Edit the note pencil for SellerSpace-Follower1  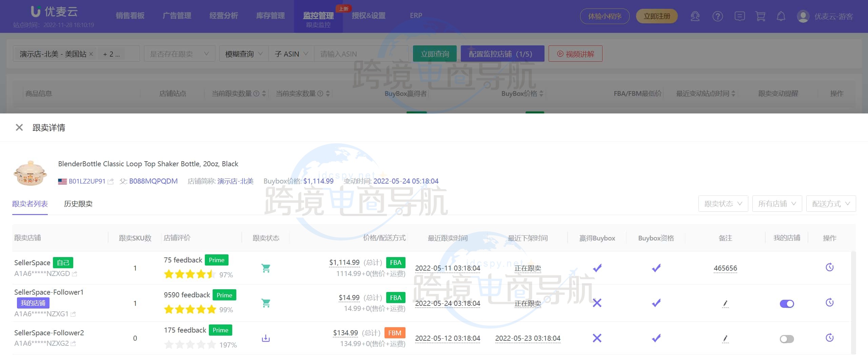pyautogui.click(x=725, y=303)
